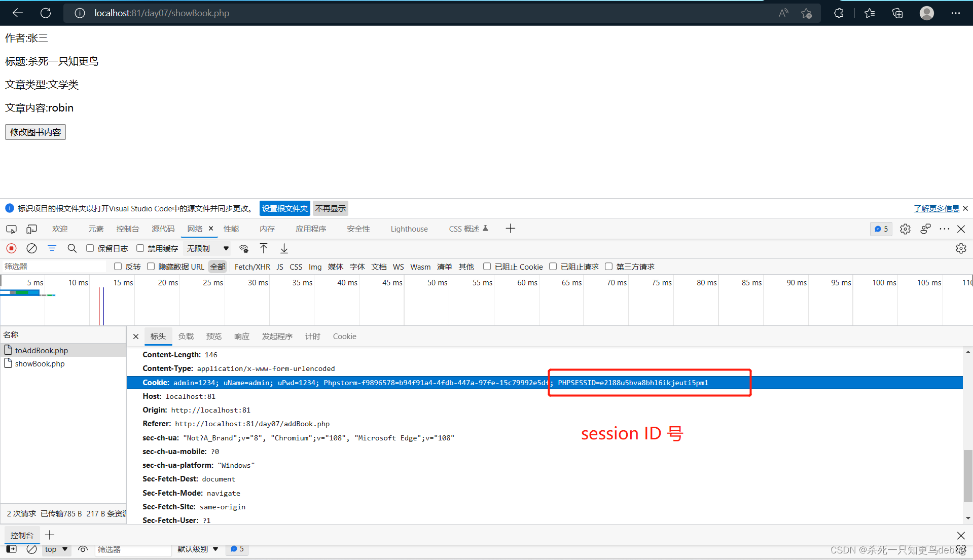Enable the 禁用缓存 checkbox
973x560 pixels.
[x=140, y=248]
